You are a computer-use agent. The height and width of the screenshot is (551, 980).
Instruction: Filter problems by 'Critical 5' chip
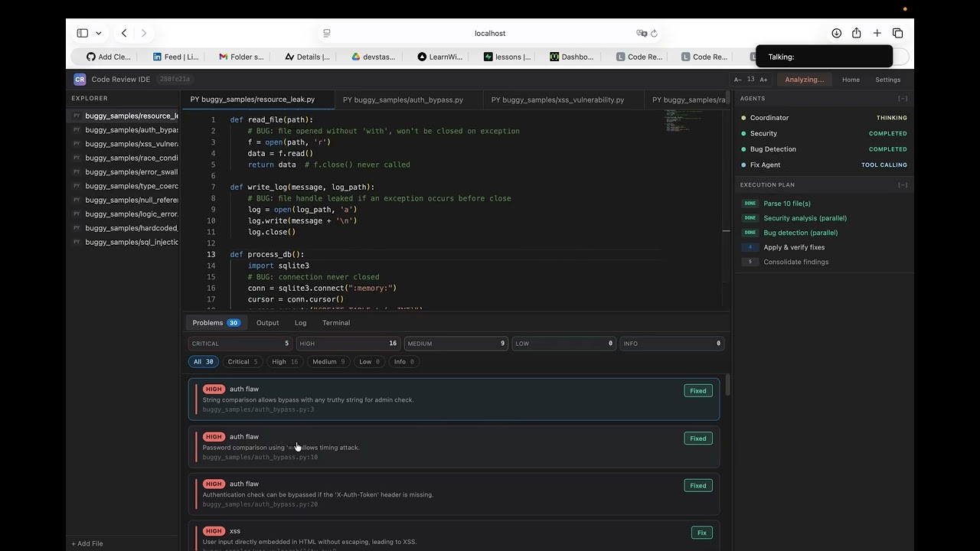242,362
